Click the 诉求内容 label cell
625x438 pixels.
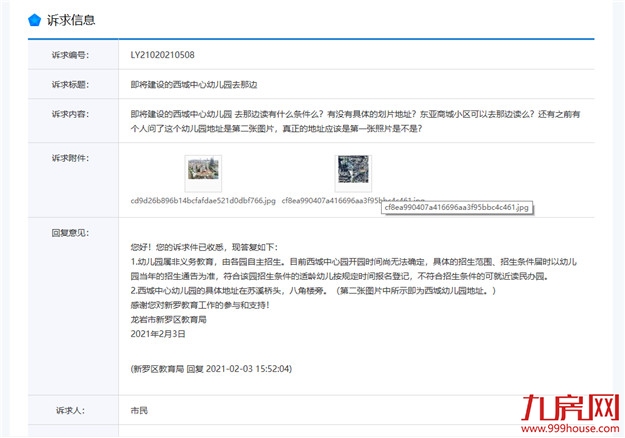click(x=73, y=121)
